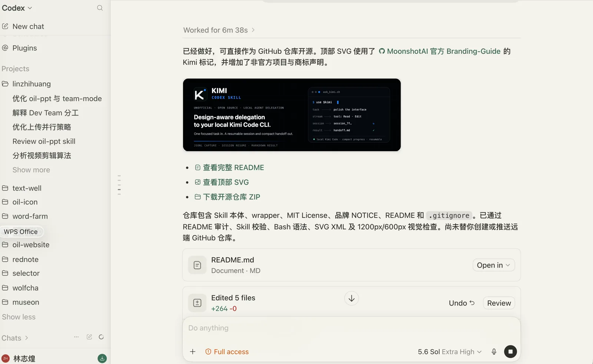Click the WPS Office tooltip label
The image size is (593, 364).
click(x=21, y=232)
